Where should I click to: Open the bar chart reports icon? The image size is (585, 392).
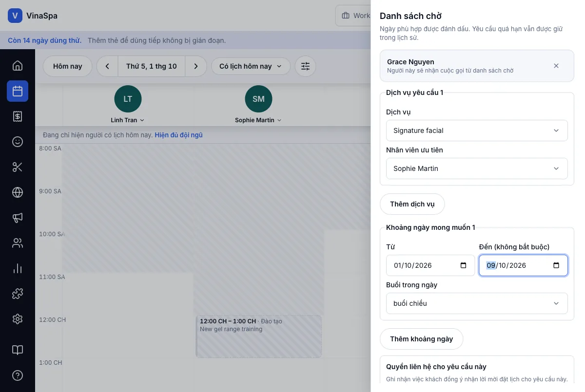pos(18,268)
